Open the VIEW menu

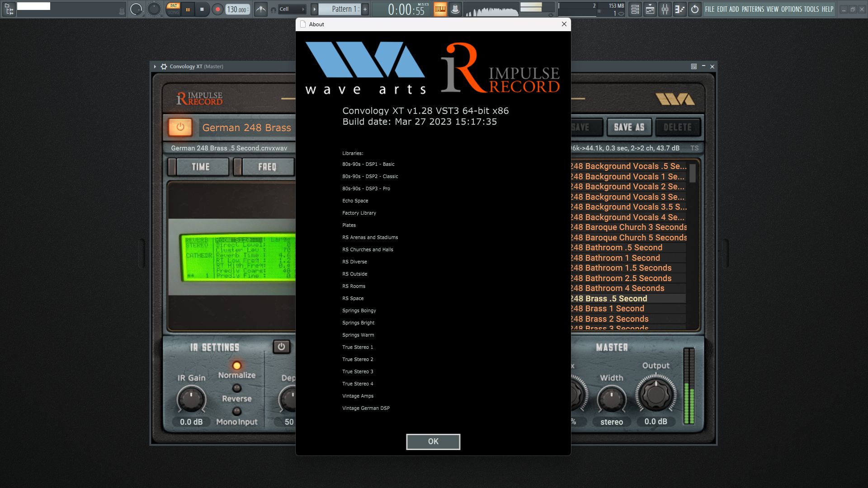[773, 9]
